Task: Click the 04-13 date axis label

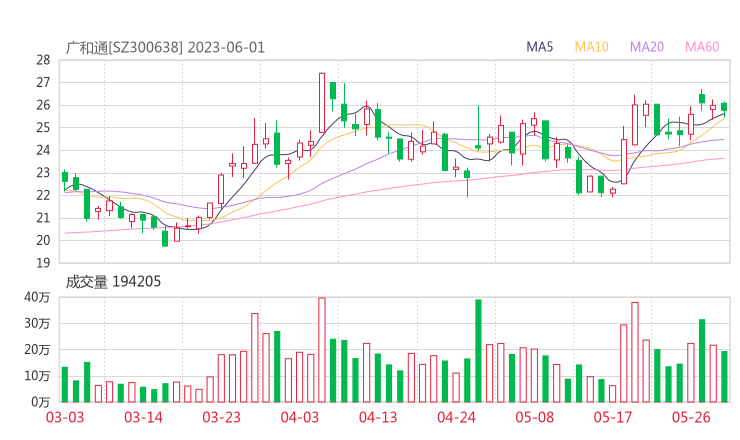Action: [x=378, y=417]
